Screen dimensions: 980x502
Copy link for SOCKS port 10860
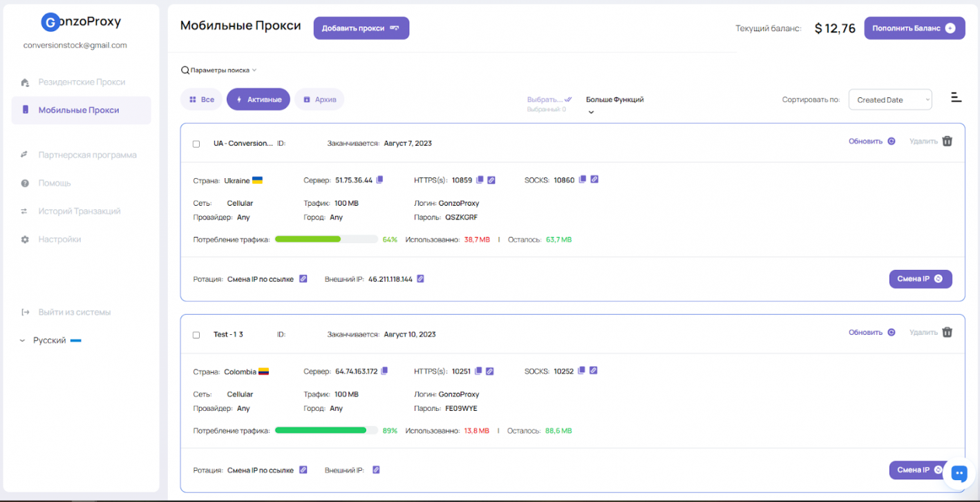pos(594,180)
